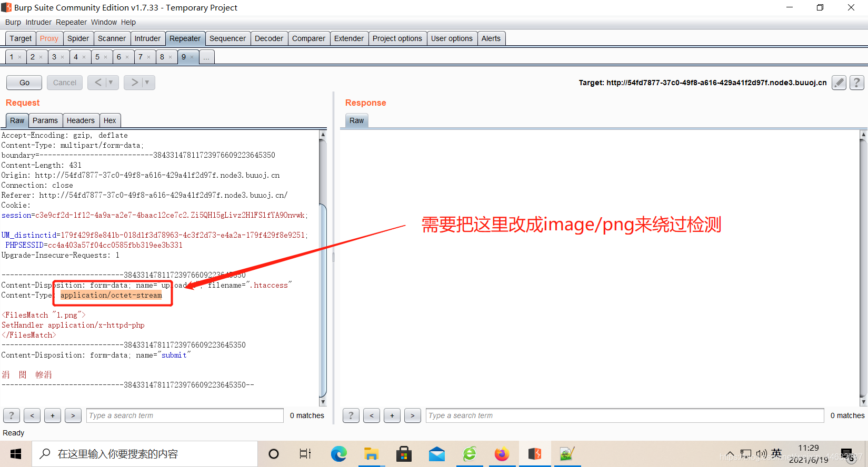The image size is (868, 467).
Task: Open the Alerts tab
Action: [491, 38]
